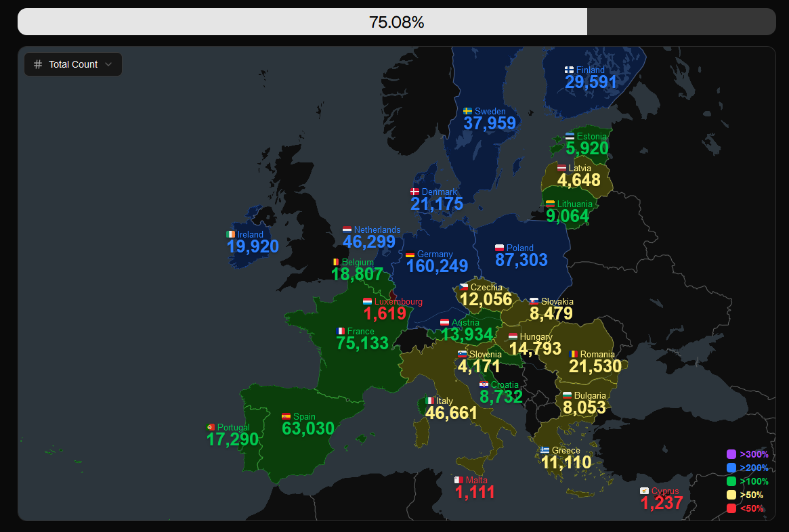The image size is (789, 532).
Task: Click the Slovakia flag icon
Action: point(534,301)
